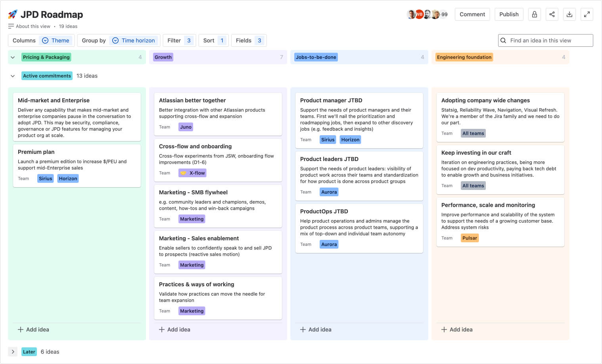Viewport: 602px width, 364px height.
Task: Open the Columns Theme selector
Action: (x=41, y=40)
